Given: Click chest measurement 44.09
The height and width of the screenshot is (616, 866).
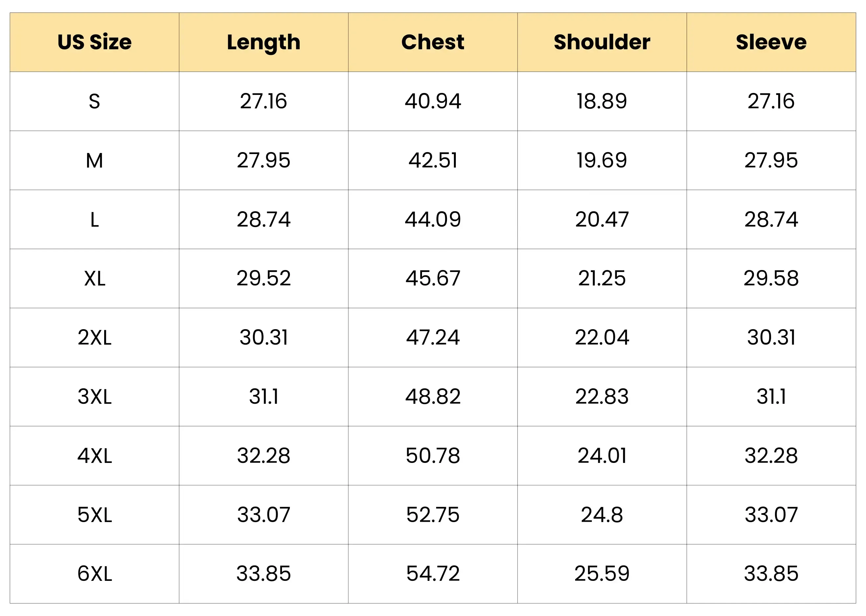Looking at the screenshot, I should point(433,219).
